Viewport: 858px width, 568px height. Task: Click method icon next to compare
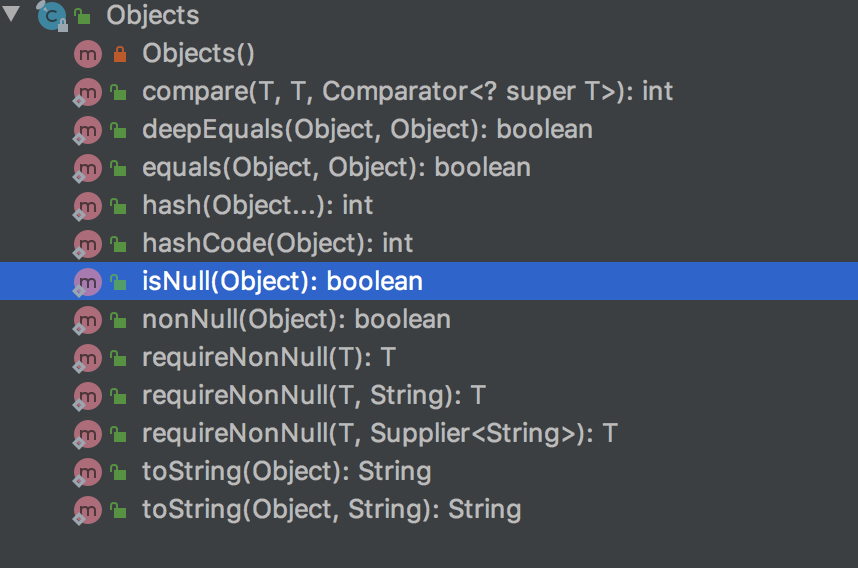click(x=88, y=92)
